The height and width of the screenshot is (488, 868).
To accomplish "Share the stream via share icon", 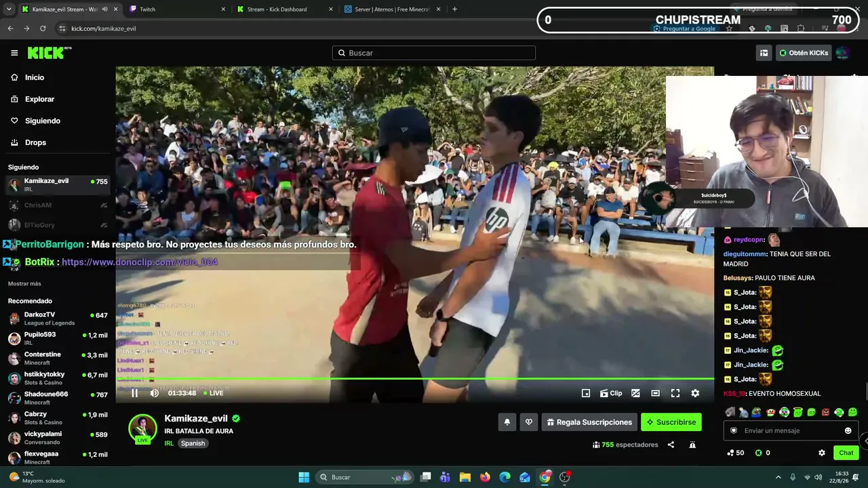I will tap(671, 445).
